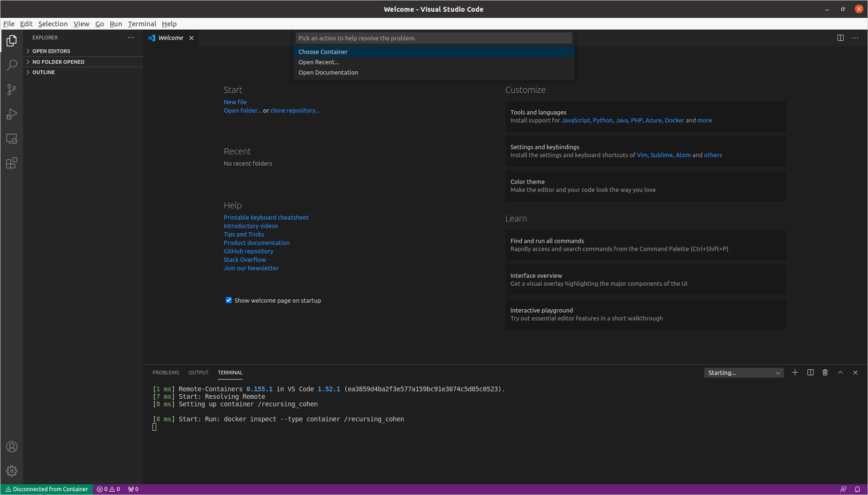Open the Manage gear icon
This screenshot has height=495, width=868.
click(x=12, y=471)
